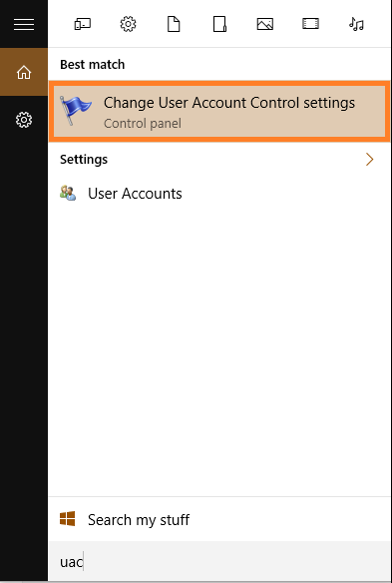Filter results by music icon
The image size is (392, 583).
[356, 25]
